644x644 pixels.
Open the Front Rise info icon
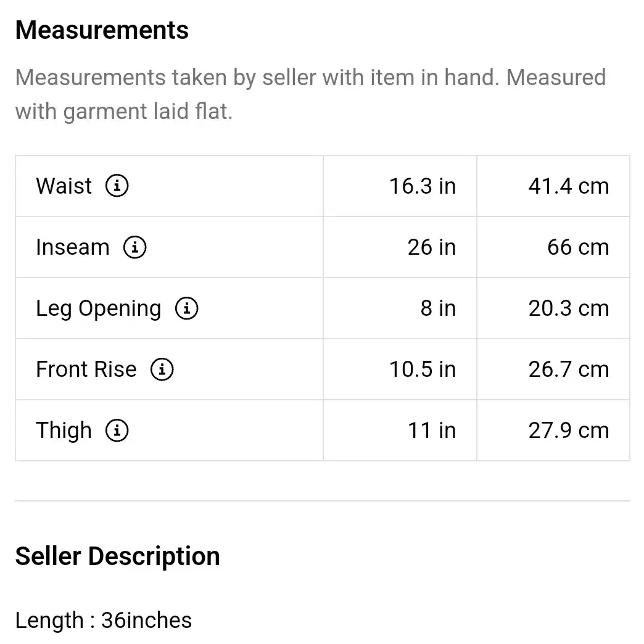[x=162, y=369]
